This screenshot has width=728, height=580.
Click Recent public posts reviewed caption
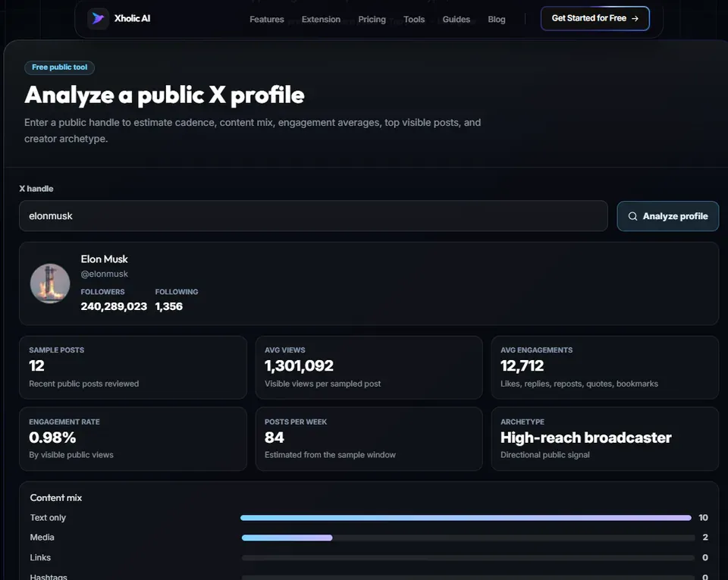click(x=84, y=384)
